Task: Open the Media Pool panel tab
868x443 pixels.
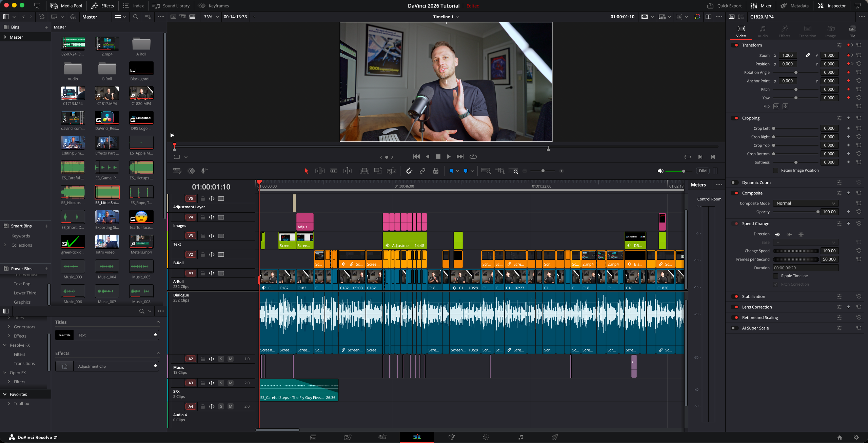Action: pos(66,6)
